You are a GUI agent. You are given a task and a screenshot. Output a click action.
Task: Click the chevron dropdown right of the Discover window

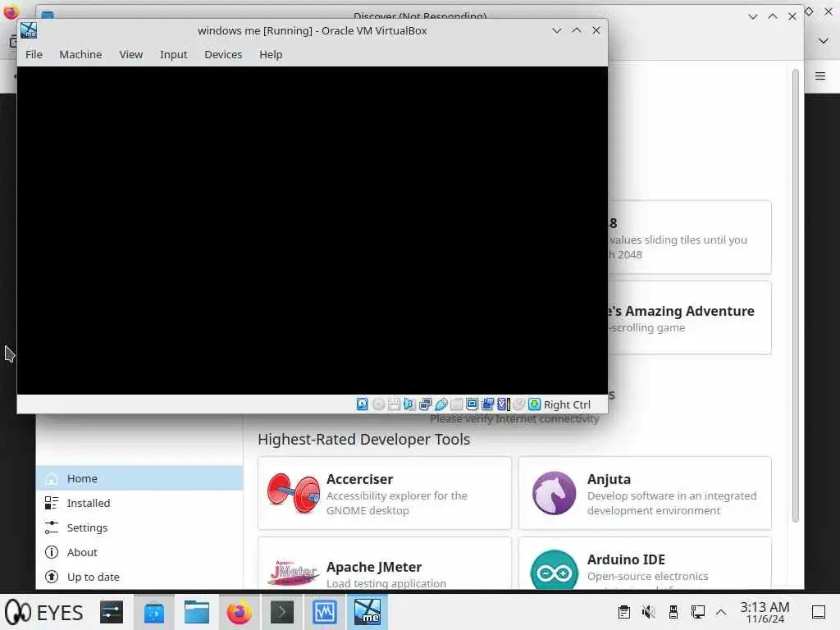pos(824,41)
